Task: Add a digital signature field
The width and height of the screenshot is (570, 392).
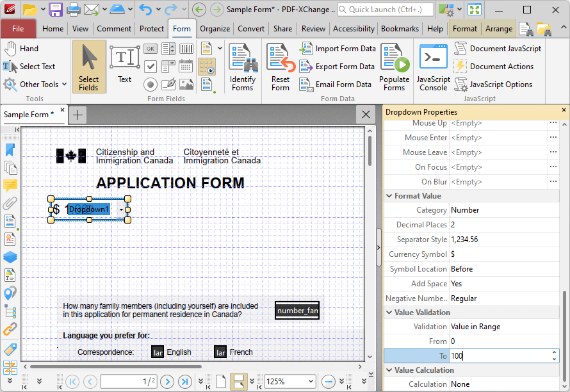Action: 168,85
